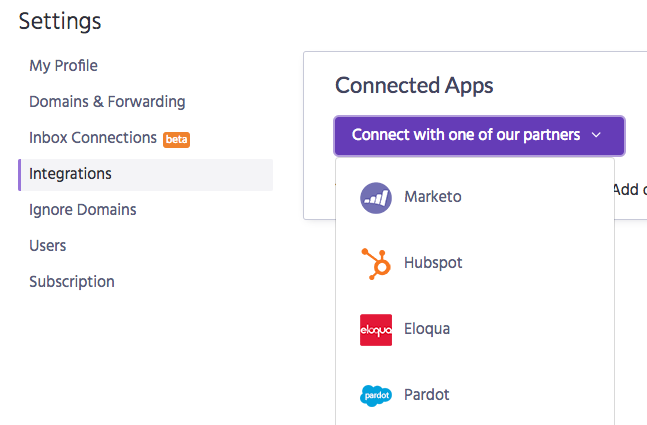Open the Inbox Connections section
The height and width of the screenshot is (425, 647).
93,137
